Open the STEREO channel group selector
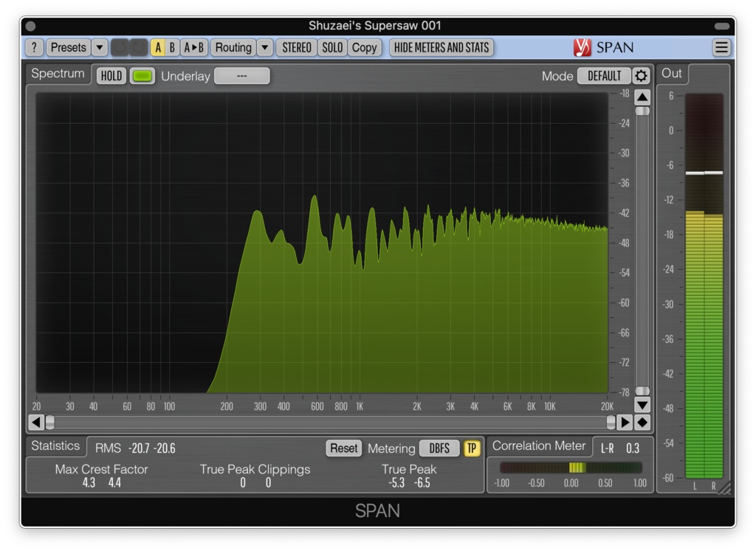Screen dimensions: 756x551 [x=297, y=48]
